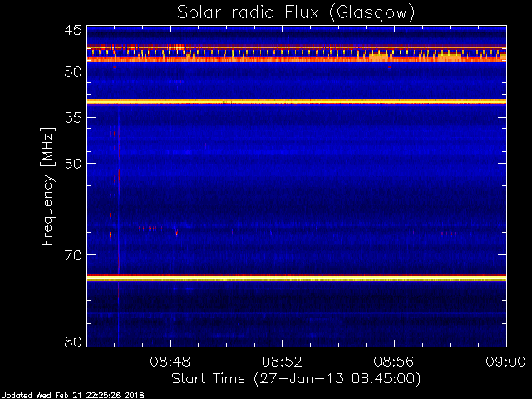Image resolution: width=532 pixels, height=399 pixels.
Task: Click the x-axis label 'Start Time (27-Jan-13 08:45:00)'
Action: click(x=296, y=379)
